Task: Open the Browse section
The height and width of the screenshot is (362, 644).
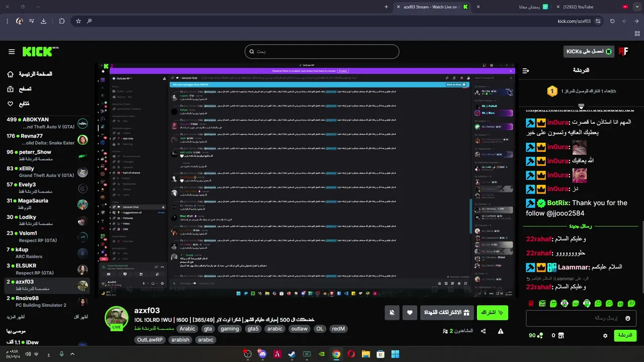Action: [x=19, y=89]
